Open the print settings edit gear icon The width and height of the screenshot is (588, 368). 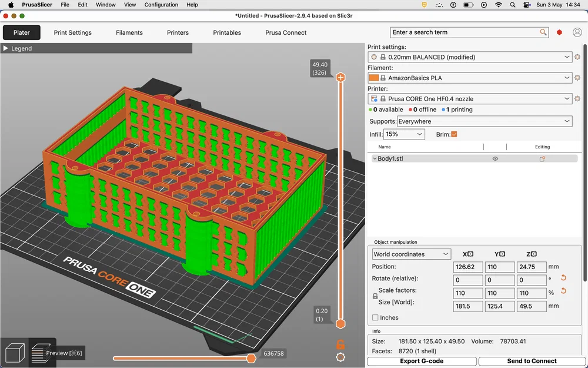(577, 57)
